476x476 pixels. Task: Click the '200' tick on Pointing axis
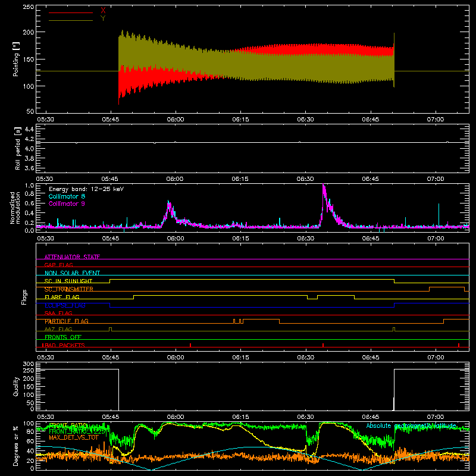click(x=29, y=32)
